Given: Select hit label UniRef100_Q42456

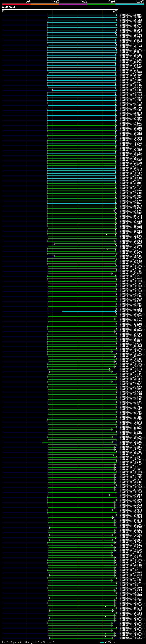Looking at the screenshot, I should coord(131,140).
